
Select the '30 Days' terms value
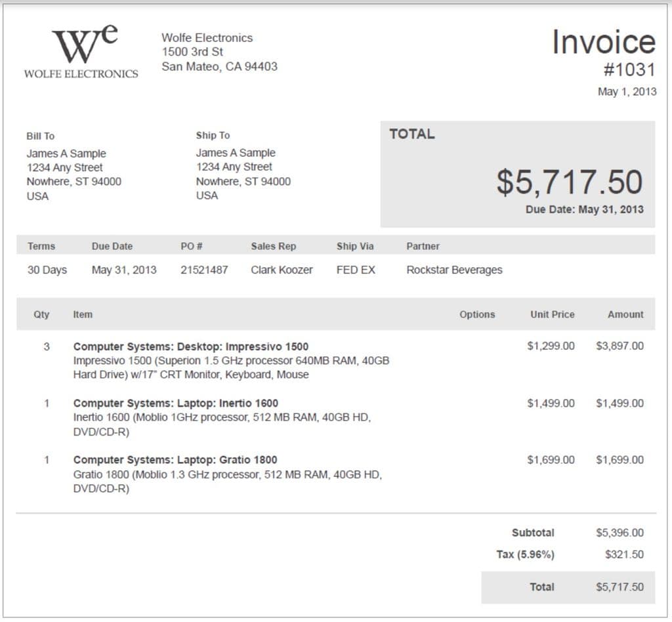click(47, 270)
